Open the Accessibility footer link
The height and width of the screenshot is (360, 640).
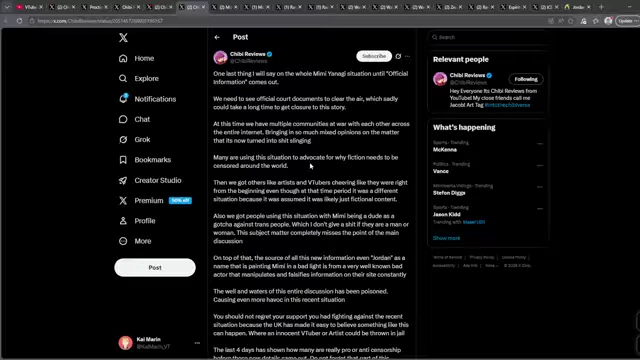pos(444,266)
